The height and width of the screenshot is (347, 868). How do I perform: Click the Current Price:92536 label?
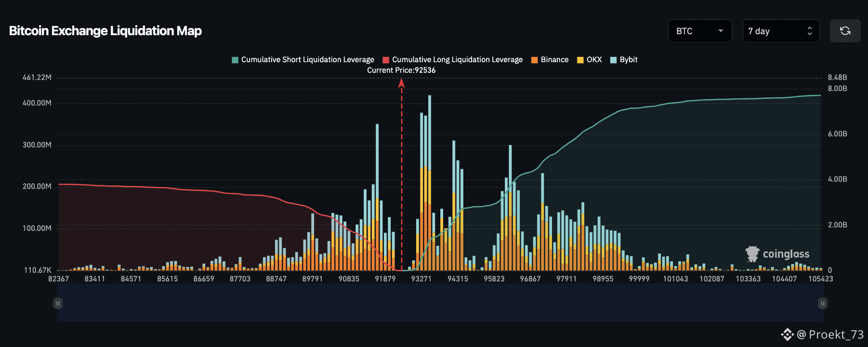coord(401,70)
